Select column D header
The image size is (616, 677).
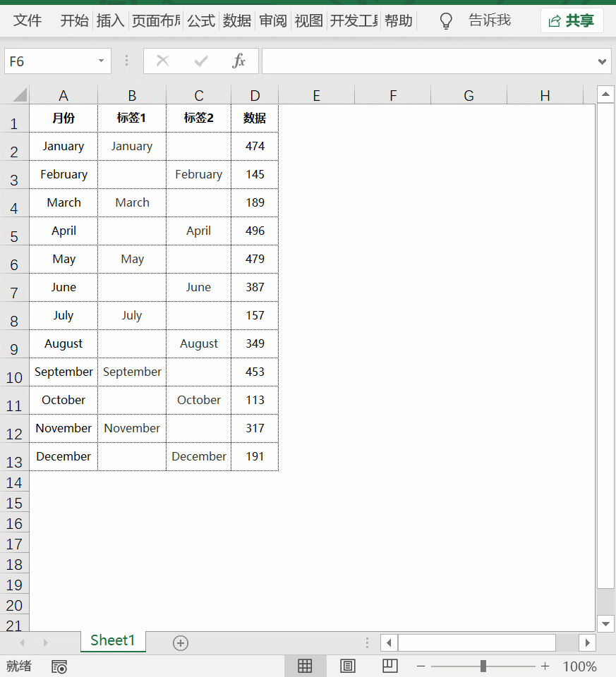[x=255, y=95]
